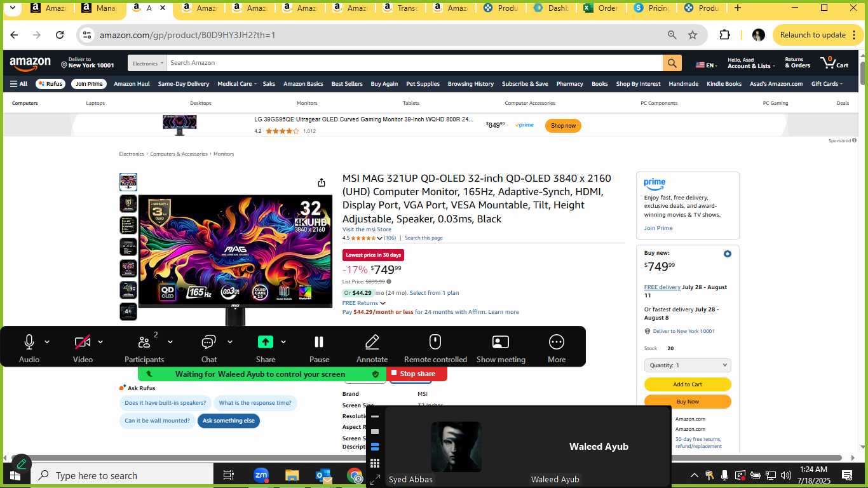This screenshot has height=488, width=868.
Task: Click Stop share
Action: coord(416,374)
